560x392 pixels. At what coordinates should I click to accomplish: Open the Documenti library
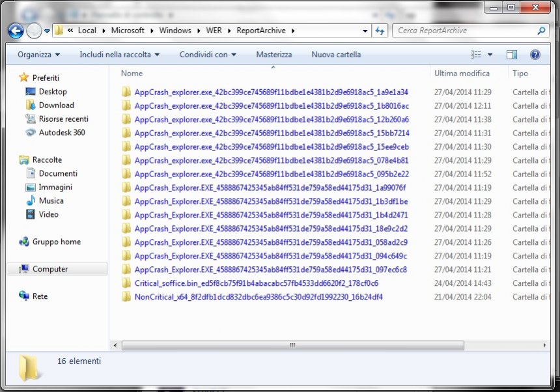[58, 173]
